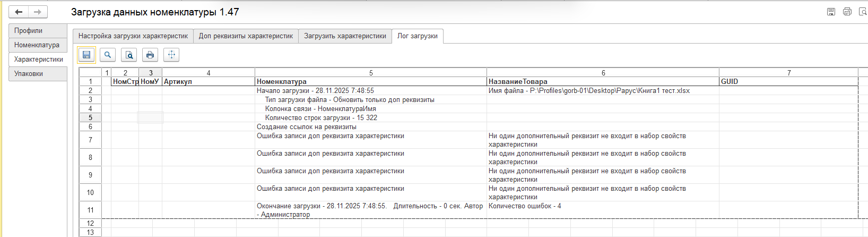Image resolution: width=868 pixels, height=237 pixels.
Task: Click the crossed-arrows icon in toolbar
Action: click(x=171, y=55)
